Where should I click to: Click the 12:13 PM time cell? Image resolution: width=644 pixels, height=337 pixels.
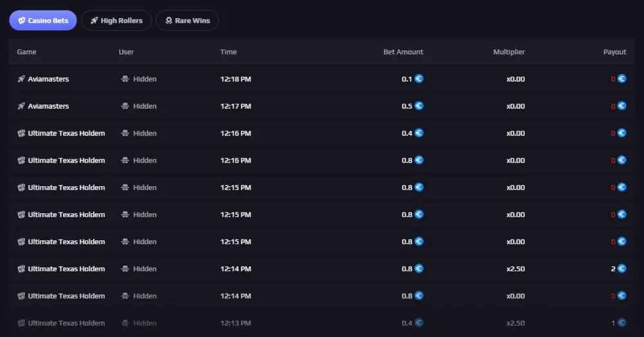click(236, 323)
